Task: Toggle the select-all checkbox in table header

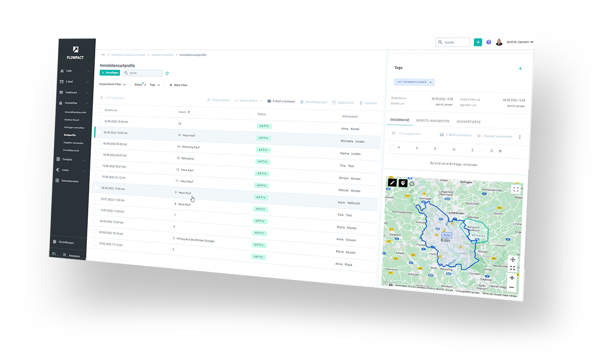Action: click(100, 110)
